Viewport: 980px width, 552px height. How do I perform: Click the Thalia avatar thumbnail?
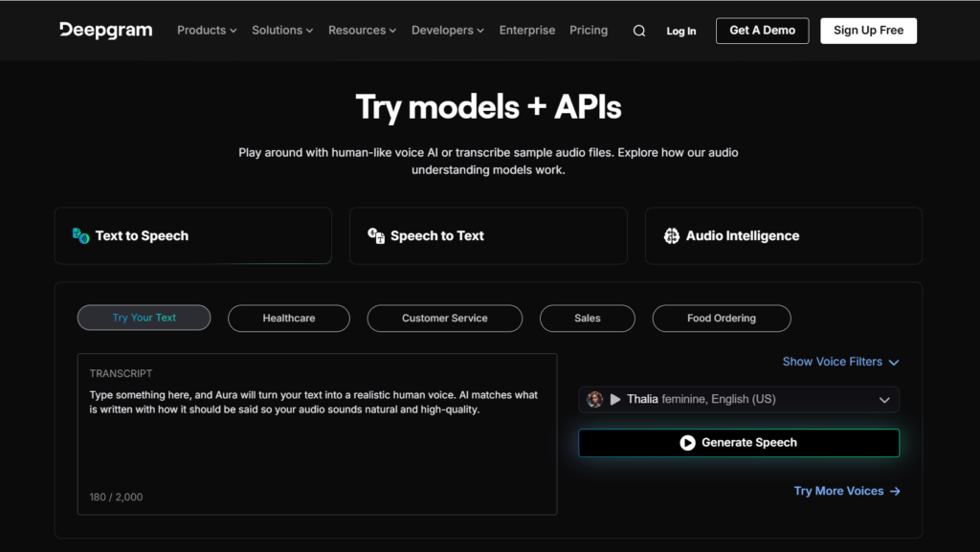point(595,399)
